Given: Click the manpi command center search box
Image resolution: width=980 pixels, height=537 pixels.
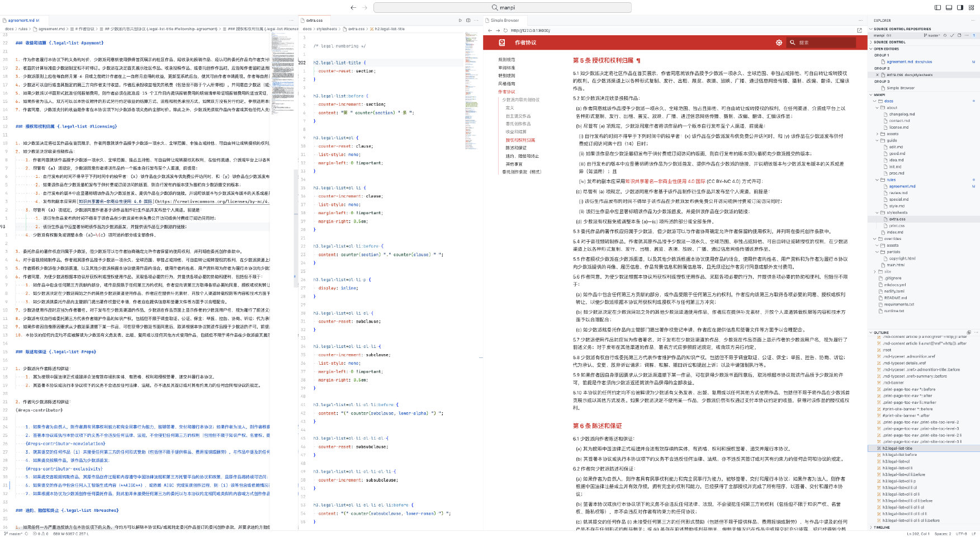Looking at the screenshot, I should click(502, 7).
